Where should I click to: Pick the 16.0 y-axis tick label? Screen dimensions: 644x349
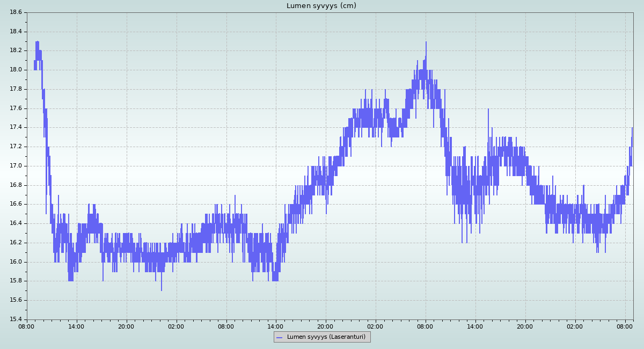pos(16,262)
